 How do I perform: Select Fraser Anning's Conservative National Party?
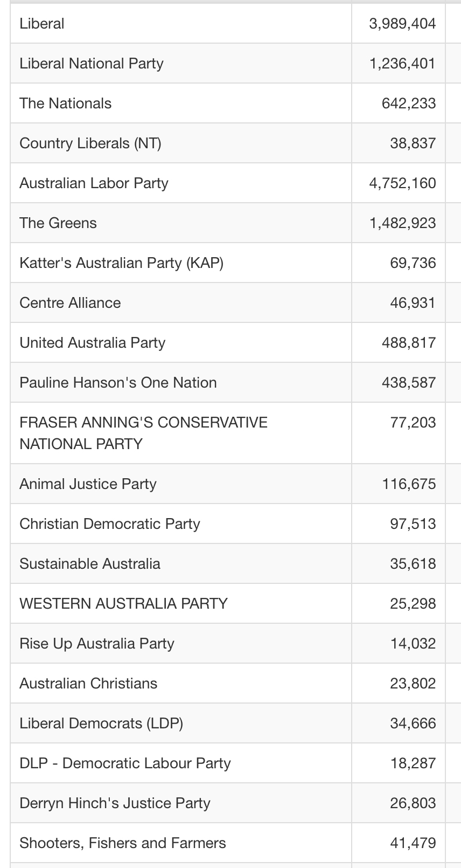[143, 433]
